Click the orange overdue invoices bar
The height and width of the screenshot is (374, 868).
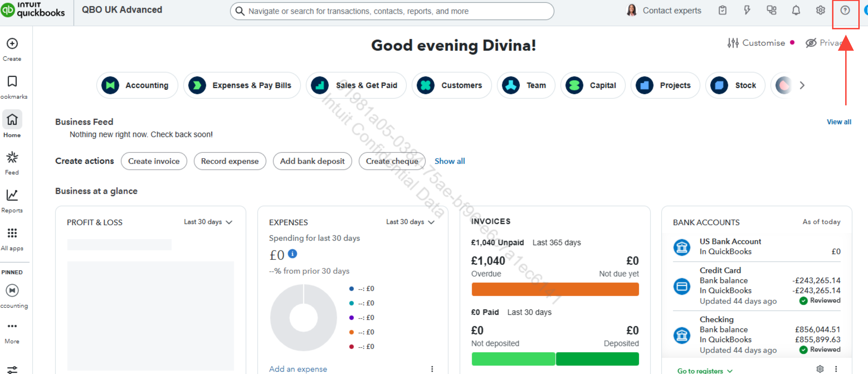tap(555, 289)
